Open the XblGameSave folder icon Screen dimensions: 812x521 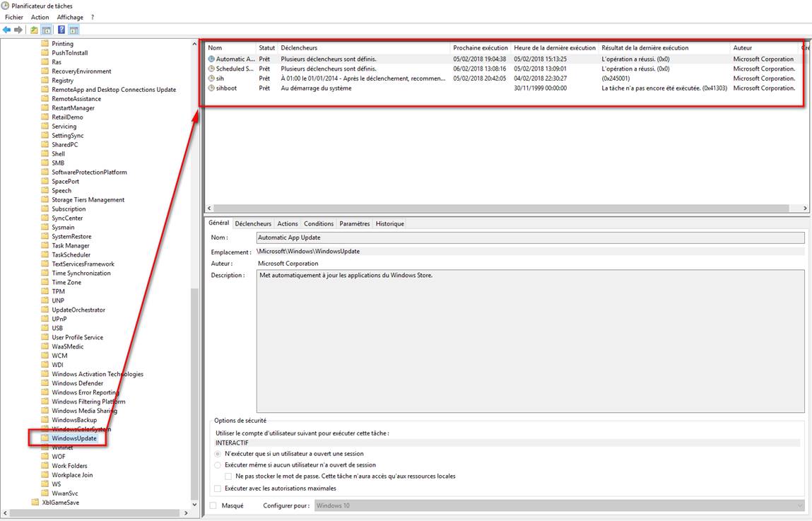[35, 503]
